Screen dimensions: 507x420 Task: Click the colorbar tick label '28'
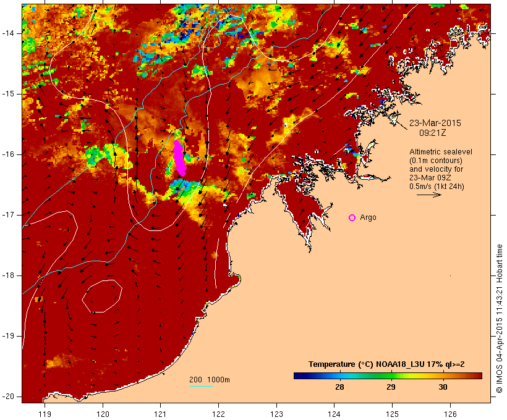[339, 387]
